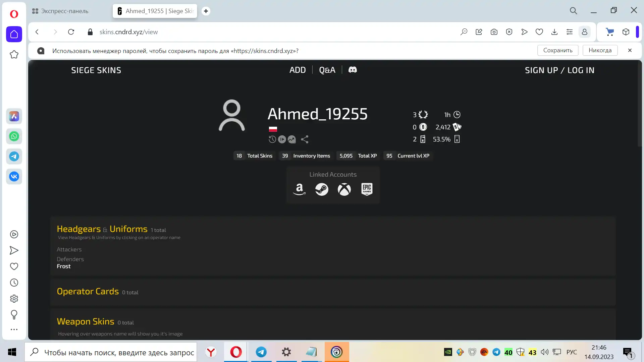The image size is (644, 362).
Task: Open Opera bookmarks star in sidebar
Action: (x=14, y=54)
